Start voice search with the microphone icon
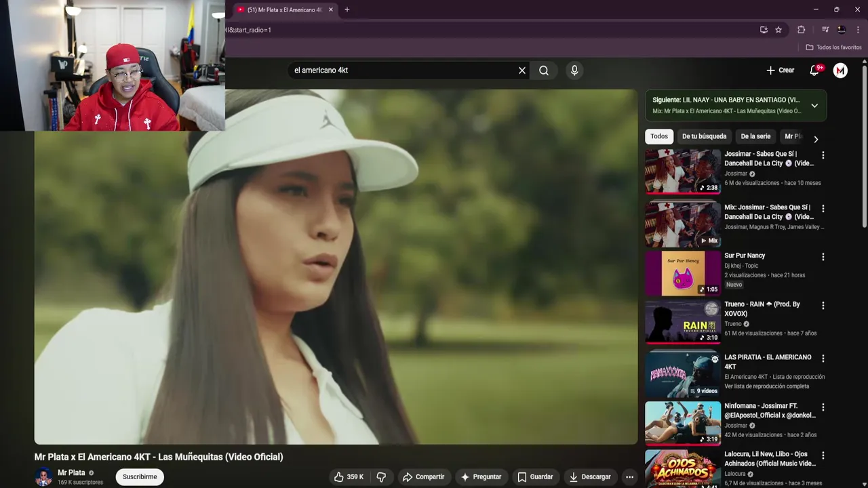868x488 pixels. (574, 70)
